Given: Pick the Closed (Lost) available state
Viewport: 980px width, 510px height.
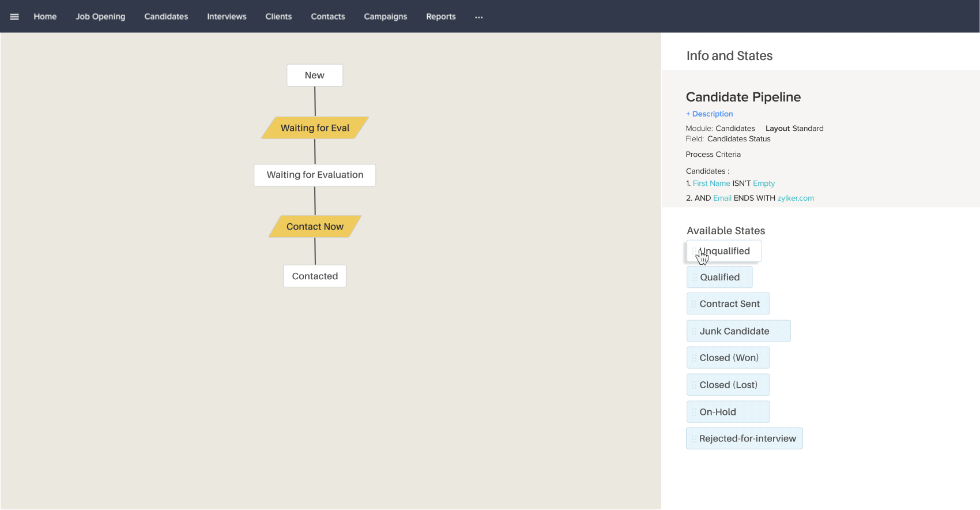Looking at the screenshot, I should tap(728, 385).
